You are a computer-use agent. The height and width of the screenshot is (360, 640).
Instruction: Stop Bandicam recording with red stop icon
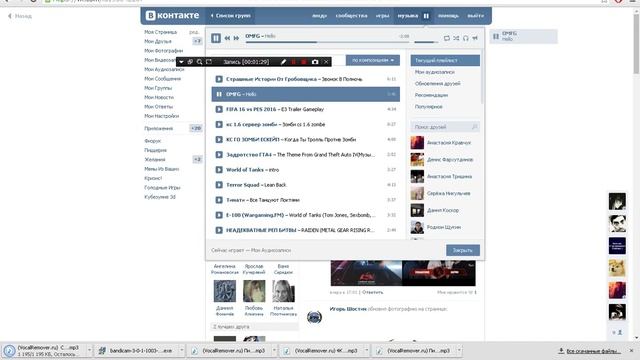[x=304, y=62]
